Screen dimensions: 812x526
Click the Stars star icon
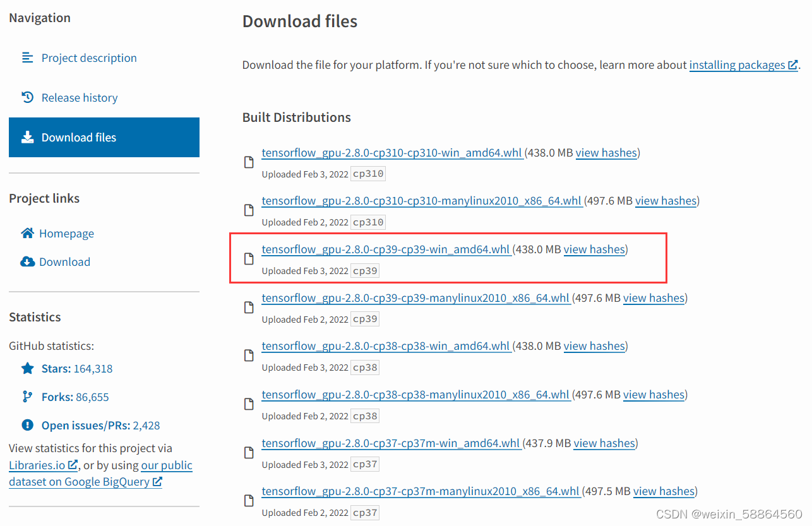27,368
